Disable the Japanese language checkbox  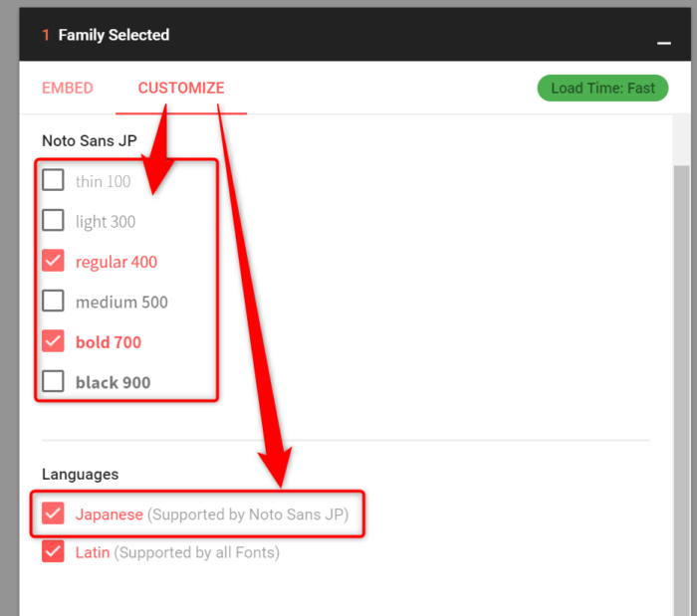coord(54,513)
